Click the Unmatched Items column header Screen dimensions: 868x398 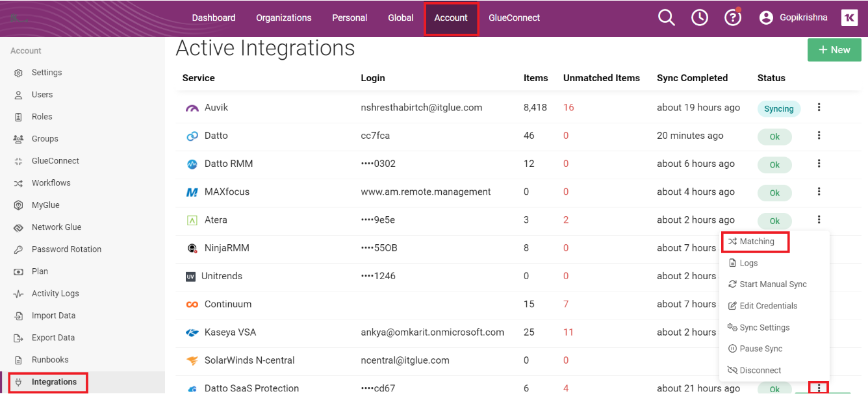pos(602,78)
